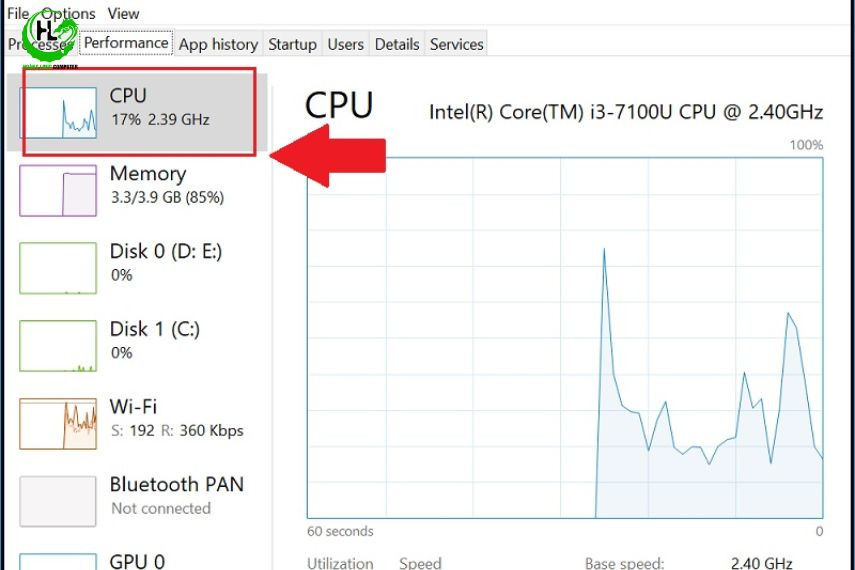Switch to the Processes tab
Screen dimensions: 855x570
[x=40, y=45]
